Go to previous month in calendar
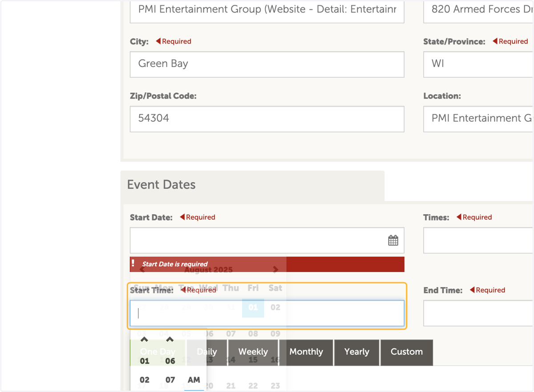The width and height of the screenshot is (534, 392). pyautogui.click(x=142, y=270)
